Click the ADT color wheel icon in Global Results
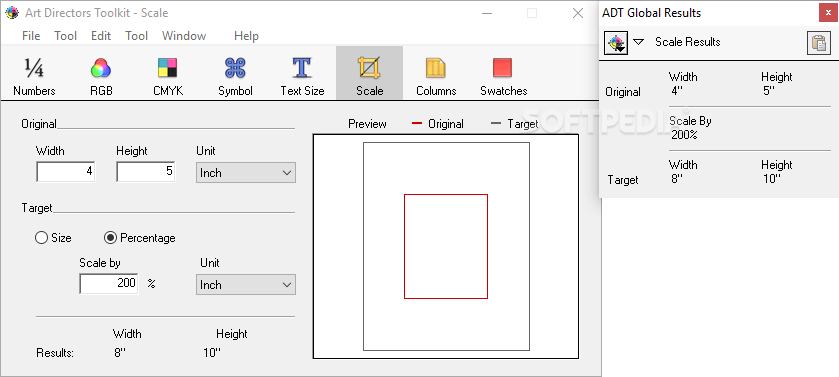The height and width of the screenshot is (377, 839). [x=616, y=43]
